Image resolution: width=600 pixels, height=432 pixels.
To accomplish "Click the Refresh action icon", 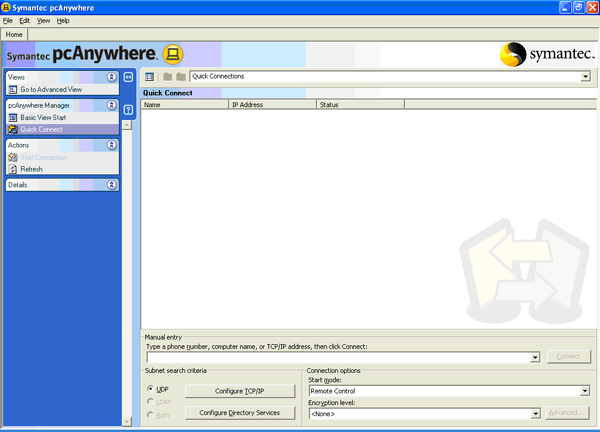I will click(x=13, y=169).
